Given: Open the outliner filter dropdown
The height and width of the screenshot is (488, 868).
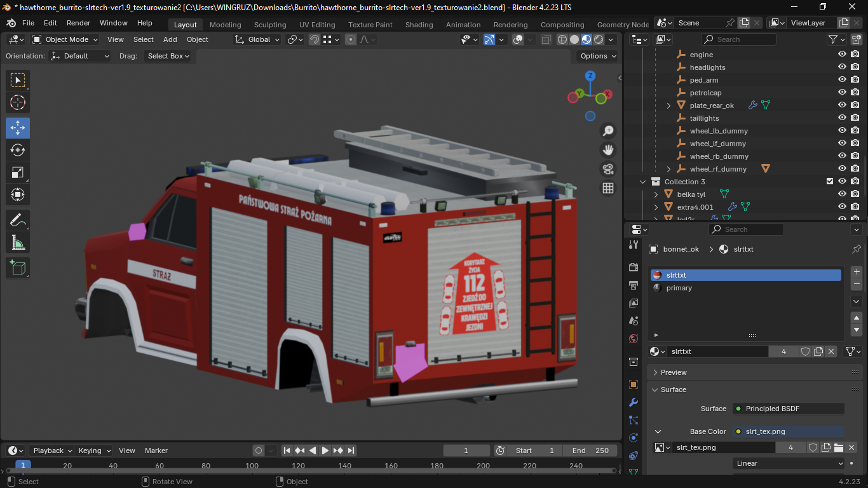Looking at the screenshot, I should tap(837, 39).
